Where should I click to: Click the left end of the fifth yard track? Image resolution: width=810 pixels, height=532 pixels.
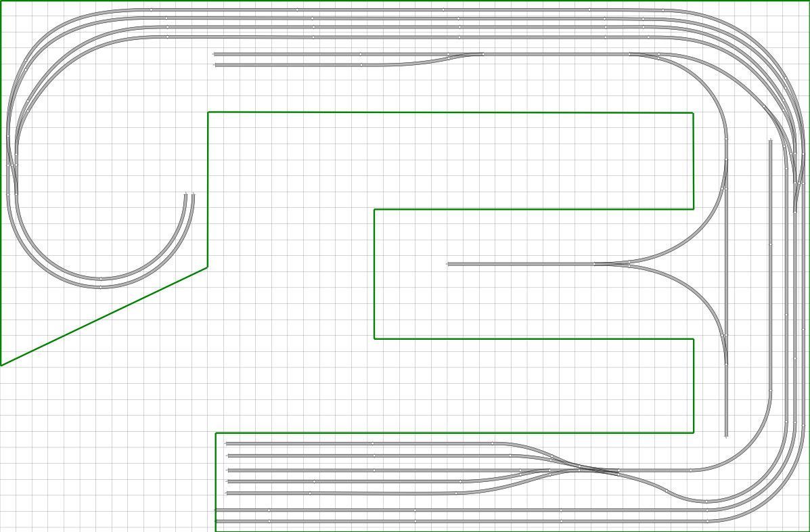[x=227, y=493]
